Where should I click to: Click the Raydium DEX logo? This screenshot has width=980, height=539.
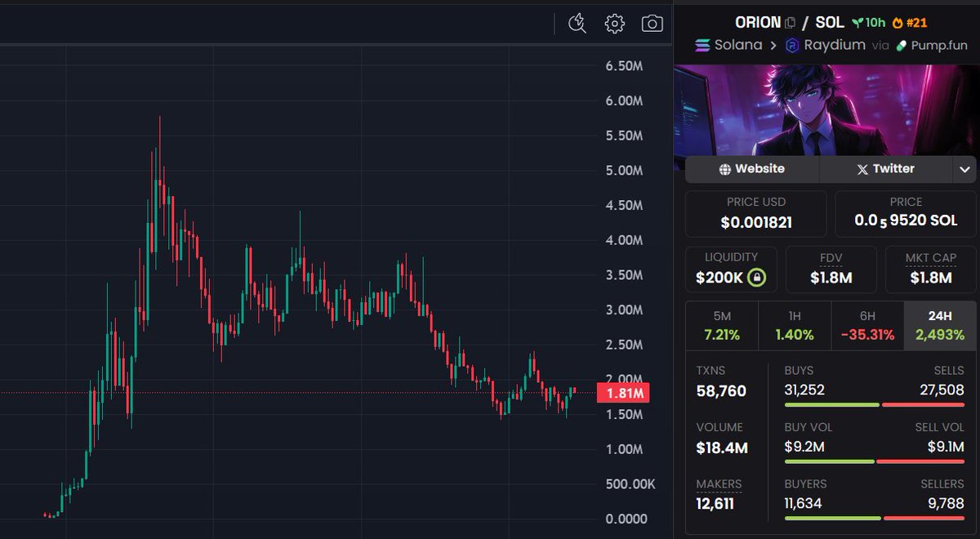(x=792, y=46)
